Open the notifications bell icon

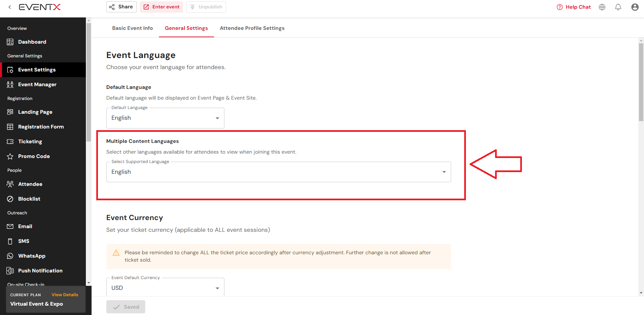(x=618, y=7)
